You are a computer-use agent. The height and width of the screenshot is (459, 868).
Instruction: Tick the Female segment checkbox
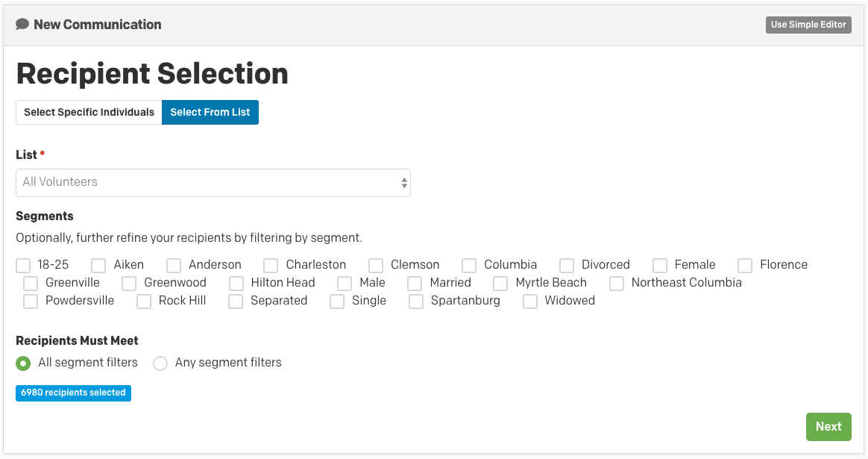click(660, 266)
